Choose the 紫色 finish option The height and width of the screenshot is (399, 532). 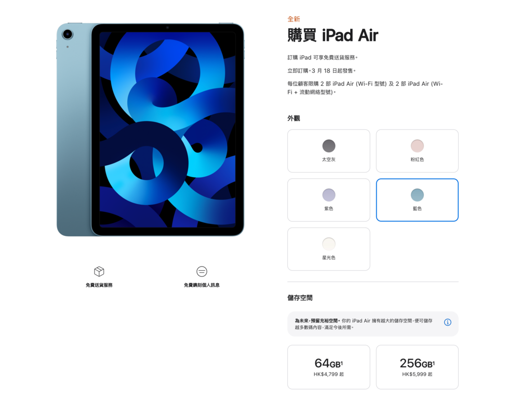tap(329, 200)
